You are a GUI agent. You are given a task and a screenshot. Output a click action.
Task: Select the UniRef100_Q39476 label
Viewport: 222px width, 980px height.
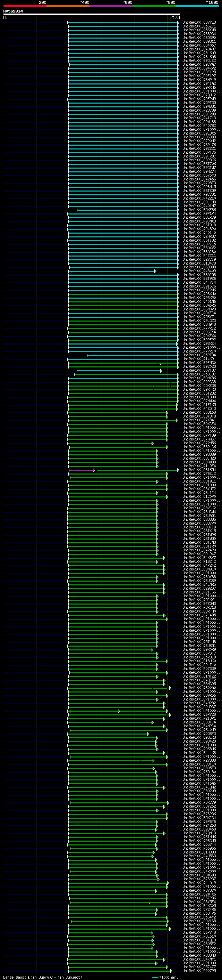pos(199,145)
